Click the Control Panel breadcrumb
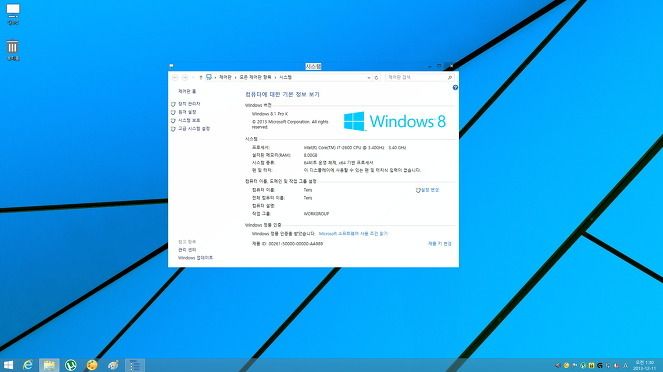Screen dimensions: 663x372 225,77
